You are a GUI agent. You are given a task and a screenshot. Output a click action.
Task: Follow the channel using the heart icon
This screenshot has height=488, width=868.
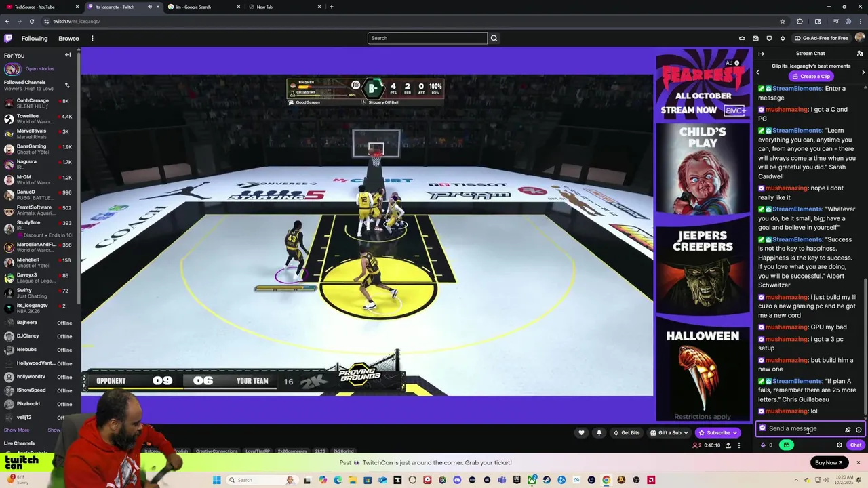(x=581, y=432)
